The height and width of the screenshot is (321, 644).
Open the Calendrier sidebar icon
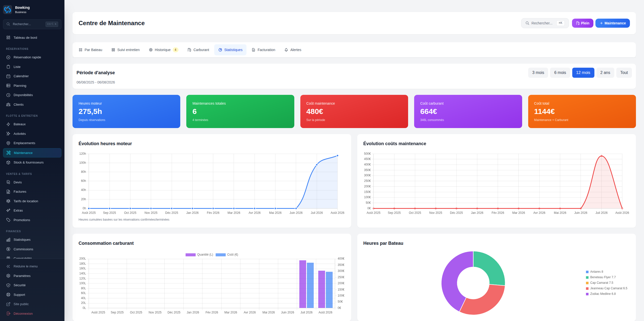8,76
